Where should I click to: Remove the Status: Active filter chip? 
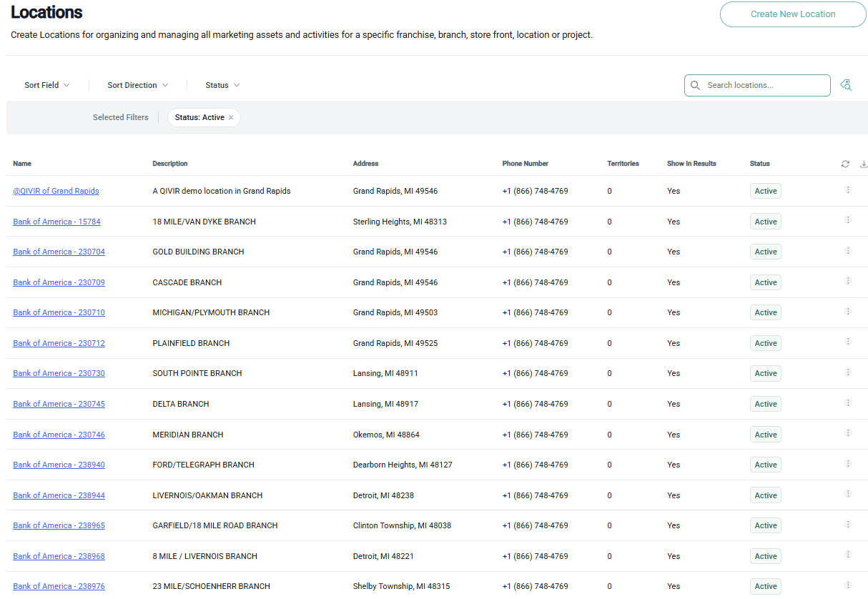(x=231, y=117)
